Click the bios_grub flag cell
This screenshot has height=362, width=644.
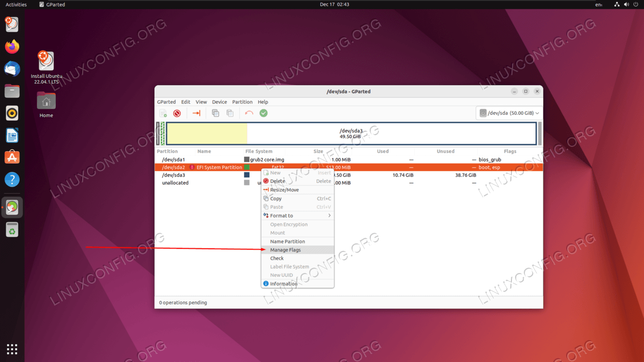click(x=489, y=160)
